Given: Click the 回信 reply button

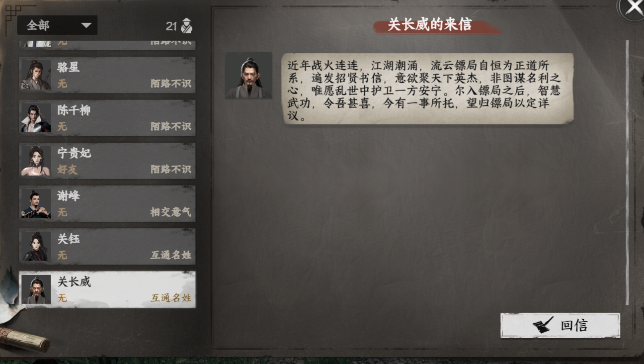Looking at the screenshot, I should click(x=560, y=326).
